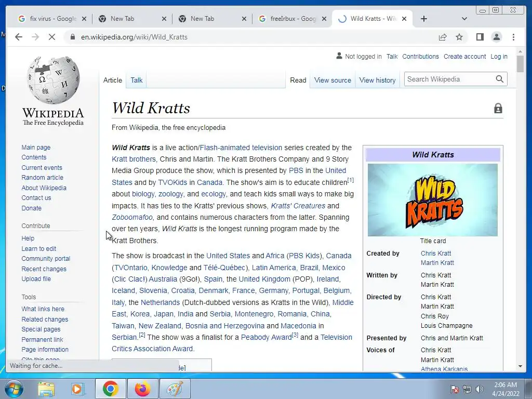Image resolution: width=532 pixels, height=399 pixels.
Task: Launch Firefox from taskbar
Action: 142,389
